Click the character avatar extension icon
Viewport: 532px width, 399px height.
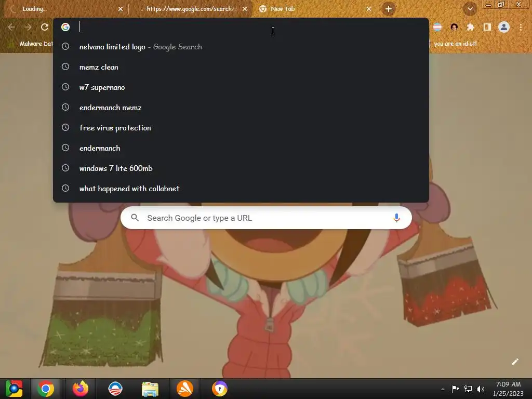point(454,27)
